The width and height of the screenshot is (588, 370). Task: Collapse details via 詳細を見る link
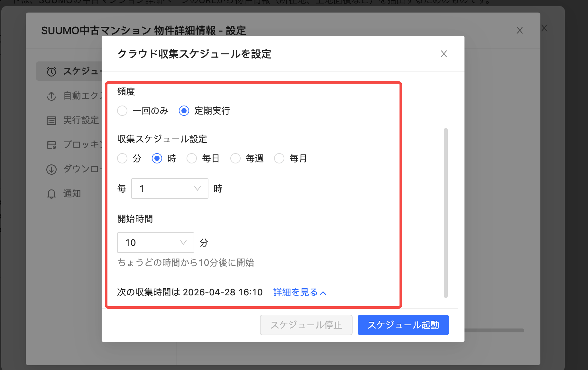pyautogui.click(x=300, y=292)
